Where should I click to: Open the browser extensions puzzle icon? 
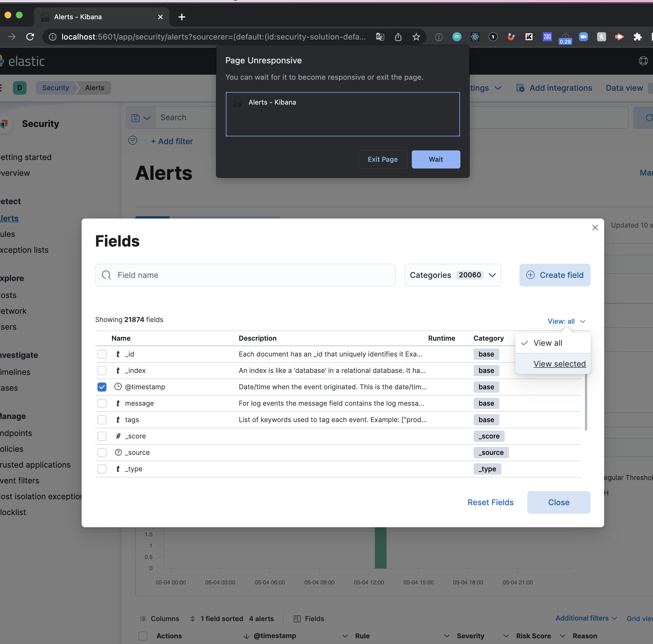coord(638,37)
